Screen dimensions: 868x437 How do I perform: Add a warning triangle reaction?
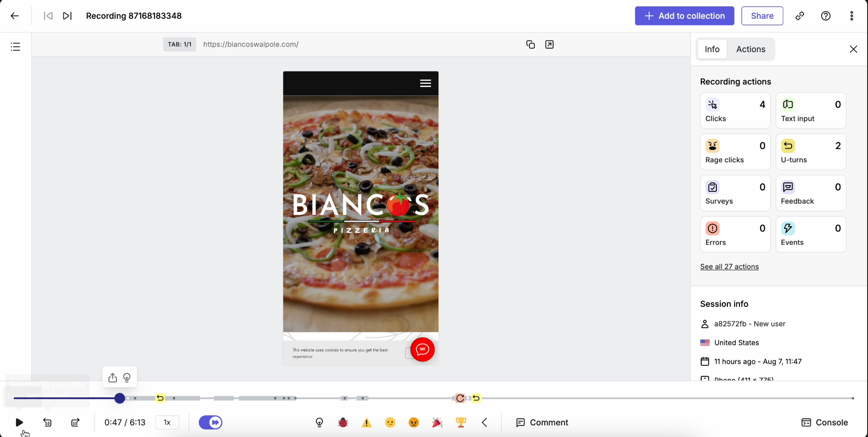tap(367, 422)
